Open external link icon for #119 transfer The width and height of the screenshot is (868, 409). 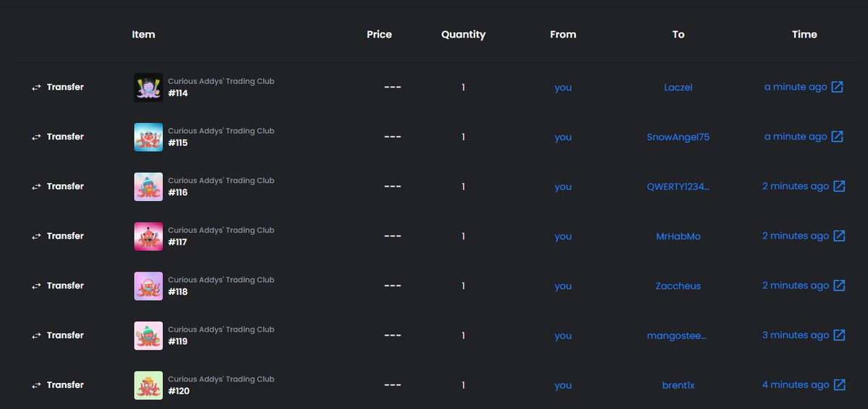point(839,335)
